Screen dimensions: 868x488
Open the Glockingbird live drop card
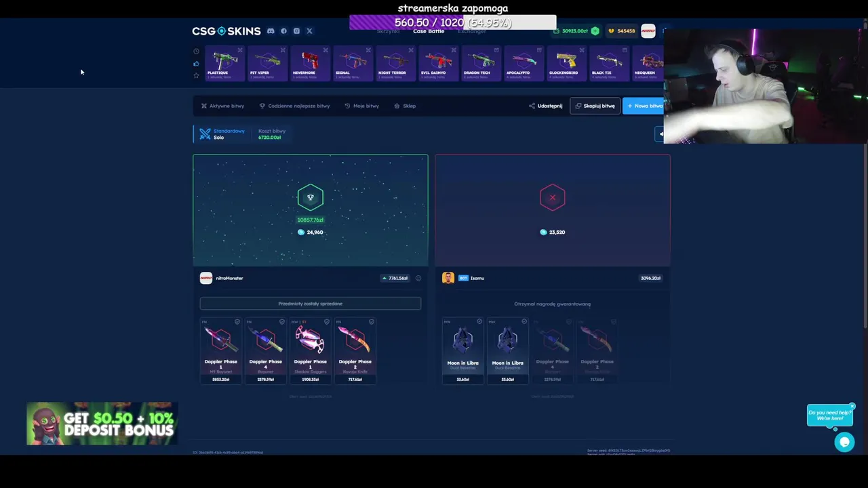566,64
